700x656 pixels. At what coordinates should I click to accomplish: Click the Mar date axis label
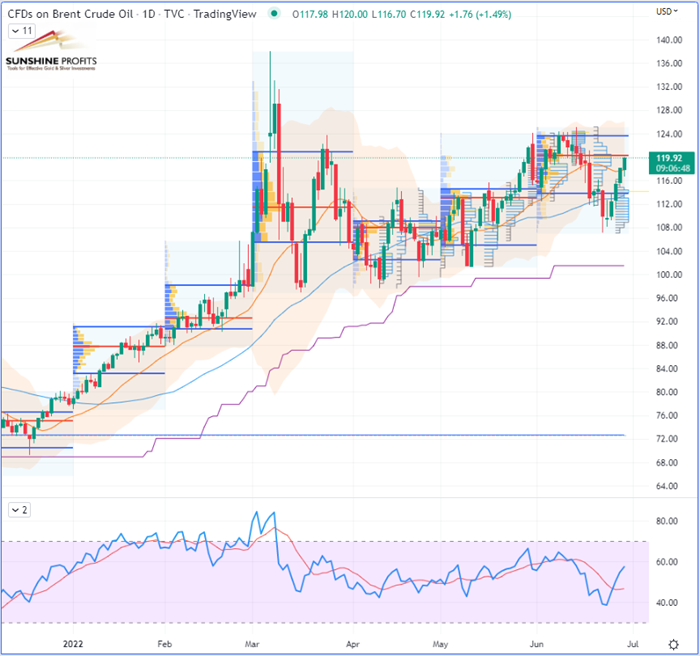pos(252,644)
